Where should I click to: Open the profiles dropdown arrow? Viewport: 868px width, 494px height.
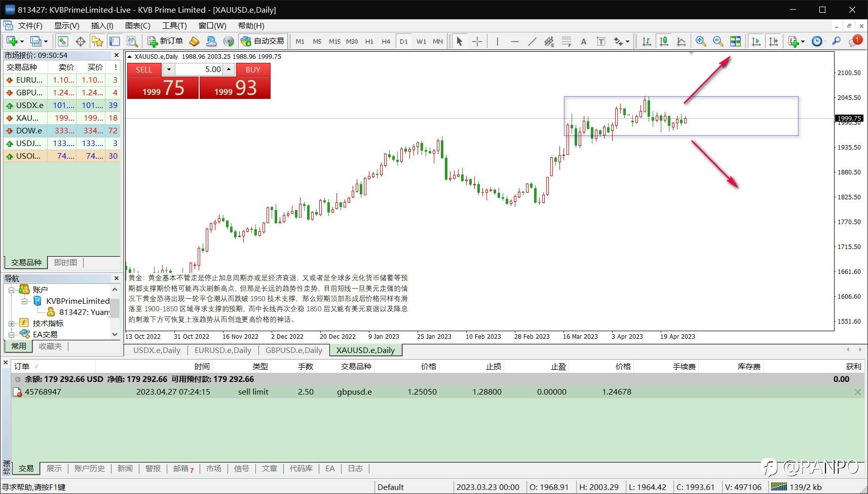46,42
